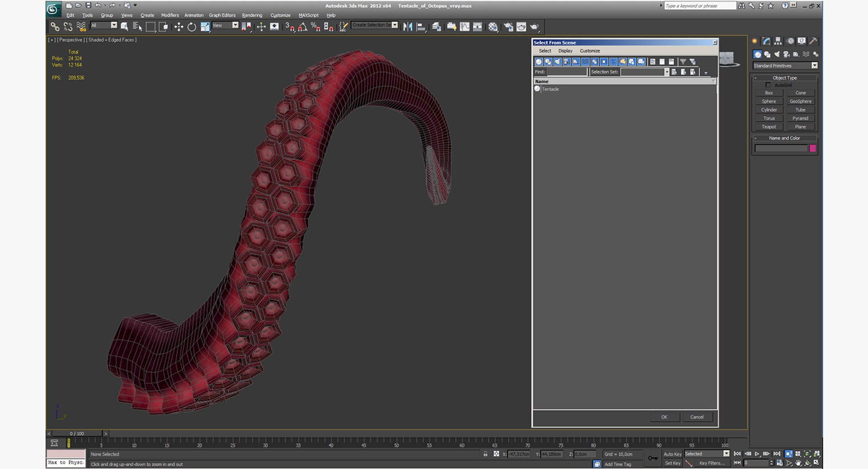Open the MAXScript menu
868x469 pixels.
coord(308,15)
